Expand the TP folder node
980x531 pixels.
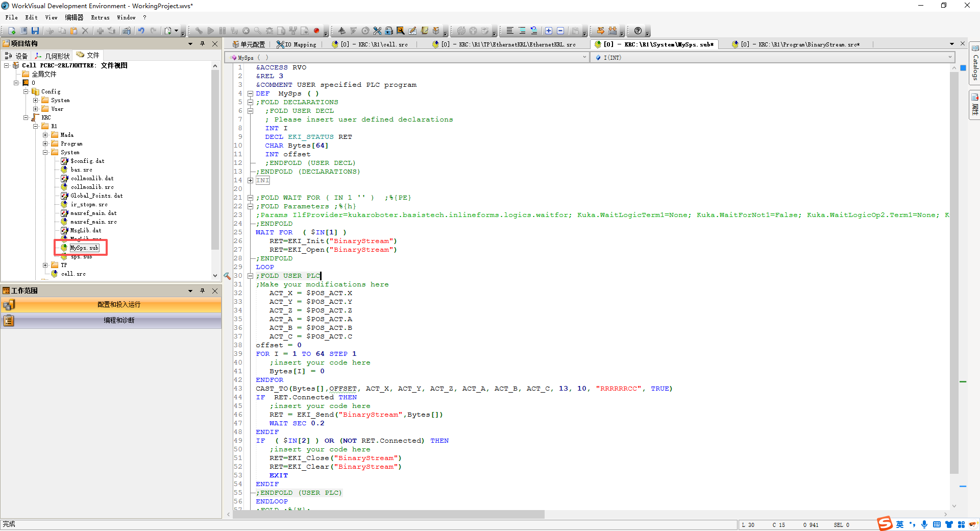45,265
